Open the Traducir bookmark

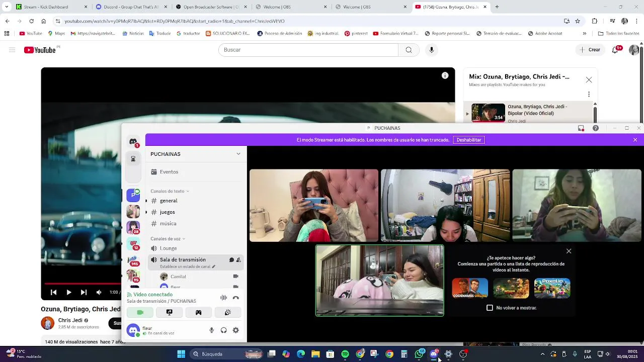tap(159, 34)
